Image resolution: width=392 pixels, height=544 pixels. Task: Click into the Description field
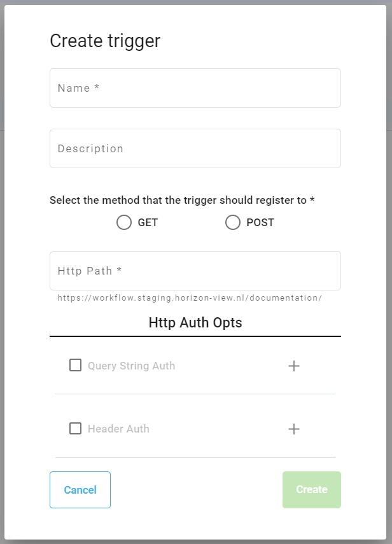(195, 148)
